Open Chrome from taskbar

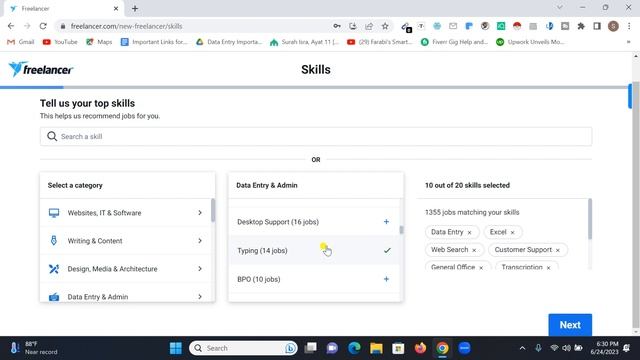442,348
